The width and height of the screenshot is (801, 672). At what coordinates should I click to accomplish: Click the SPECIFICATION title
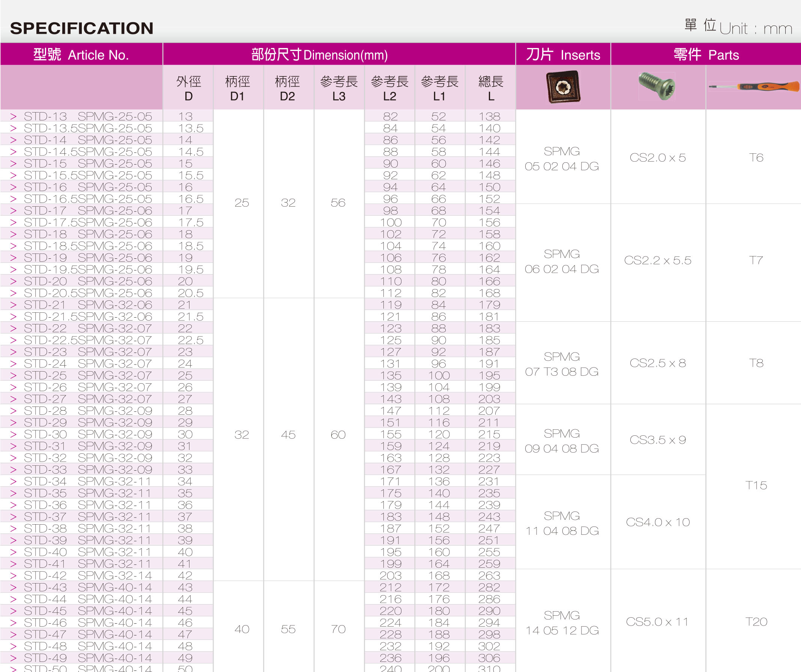82,28
